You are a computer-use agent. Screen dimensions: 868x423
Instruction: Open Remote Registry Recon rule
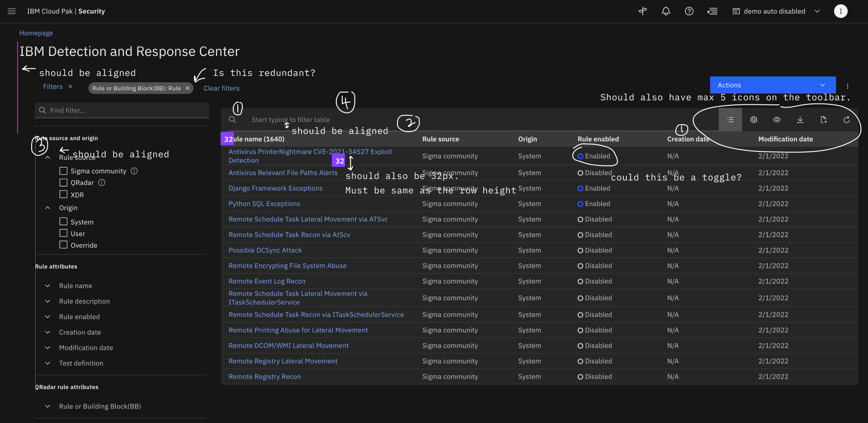264,376
